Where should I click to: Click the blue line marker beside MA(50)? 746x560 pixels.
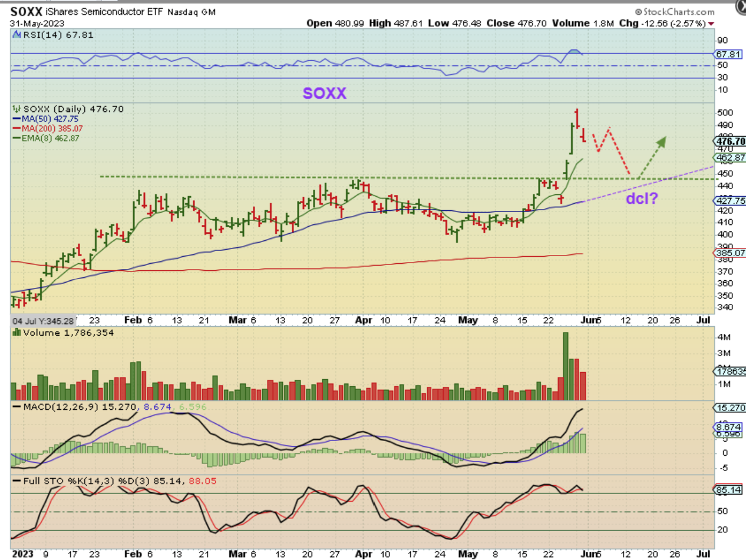(16, 119)
